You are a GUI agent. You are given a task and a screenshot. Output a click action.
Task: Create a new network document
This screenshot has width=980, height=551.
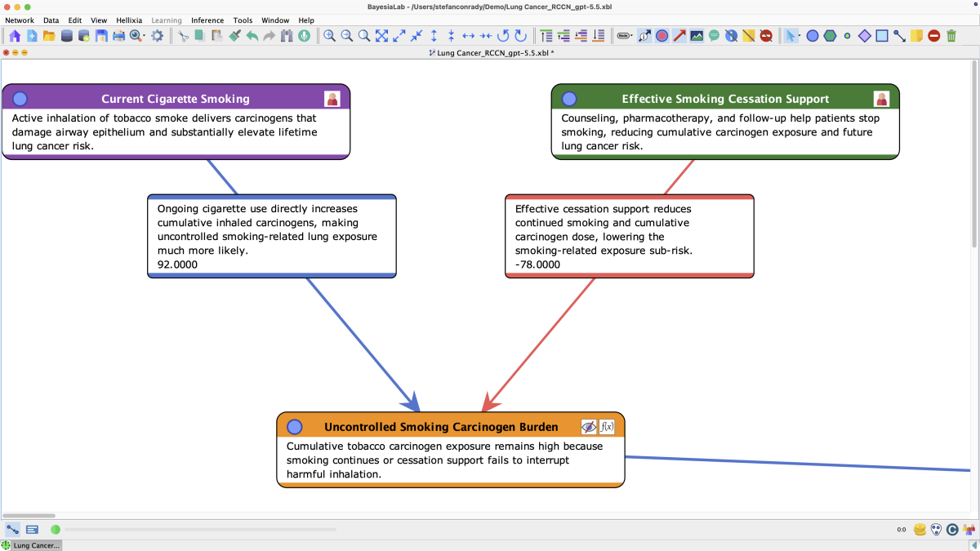click(32, 36)
